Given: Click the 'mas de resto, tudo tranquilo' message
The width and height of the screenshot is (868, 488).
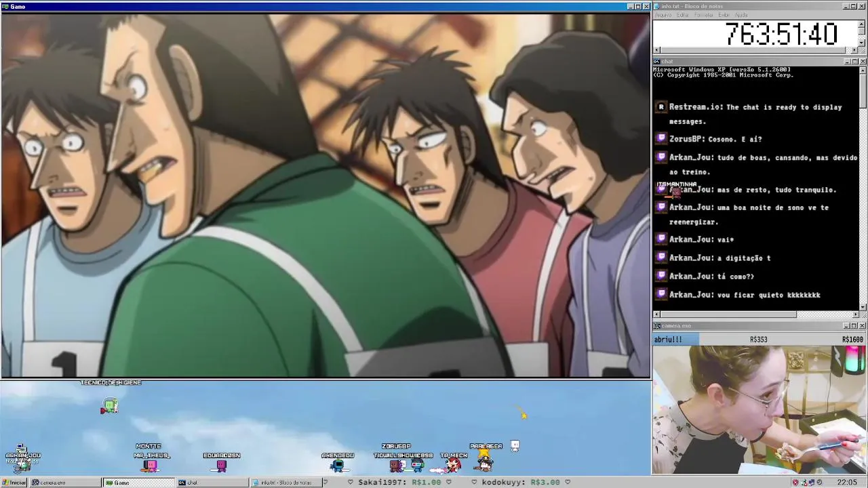Looking at the screenshot, I should [753, 190].
